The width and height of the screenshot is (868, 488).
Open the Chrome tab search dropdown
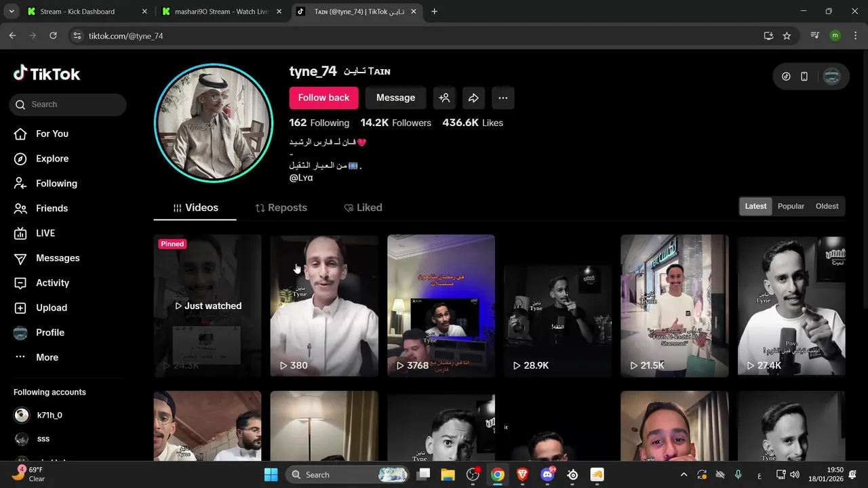click(x=11, y=12)
